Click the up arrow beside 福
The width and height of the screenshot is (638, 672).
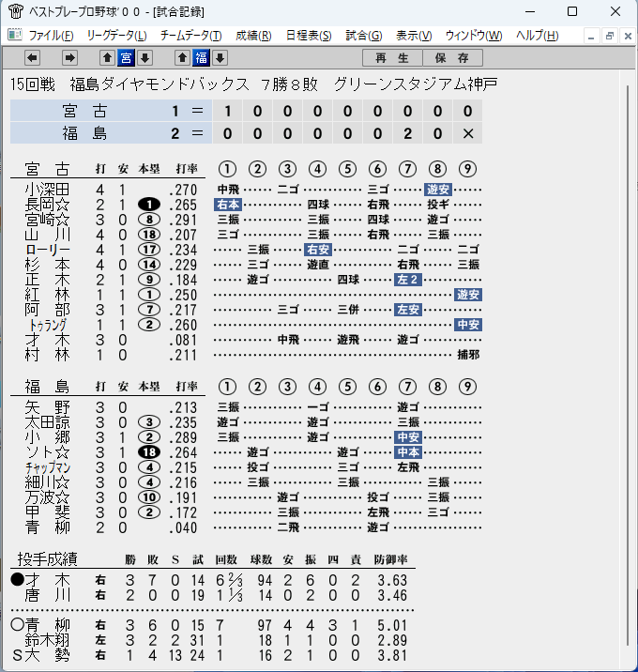pyautogui.click(x=183, y=57)
